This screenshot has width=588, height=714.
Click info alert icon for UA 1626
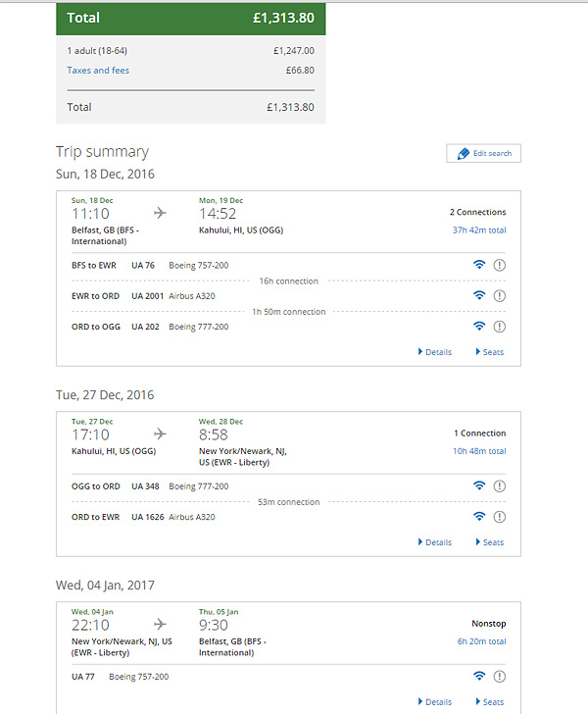pos(499,517)
